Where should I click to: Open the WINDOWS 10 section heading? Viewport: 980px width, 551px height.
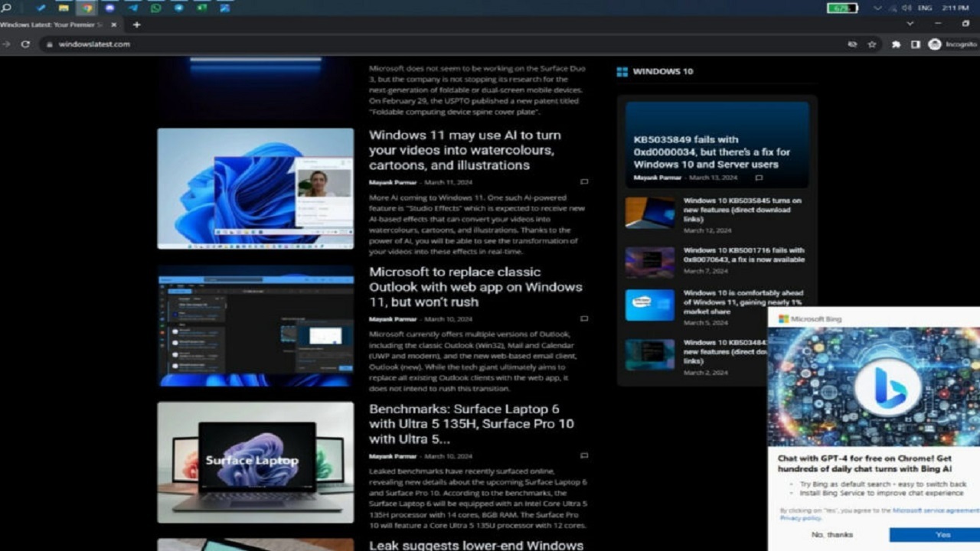point(663,71)
